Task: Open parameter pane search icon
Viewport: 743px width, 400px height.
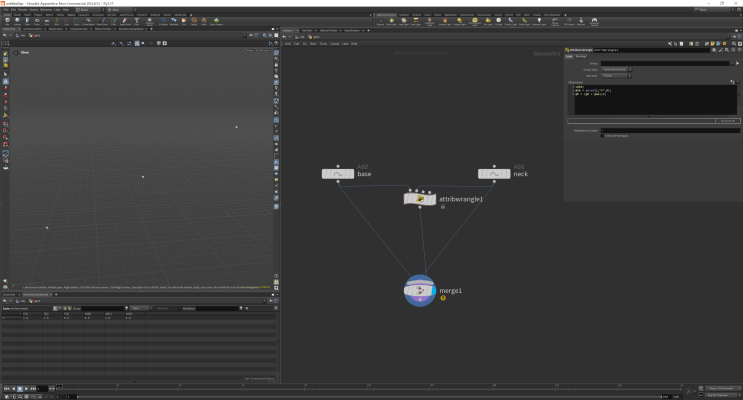Action: coord(727,50)
